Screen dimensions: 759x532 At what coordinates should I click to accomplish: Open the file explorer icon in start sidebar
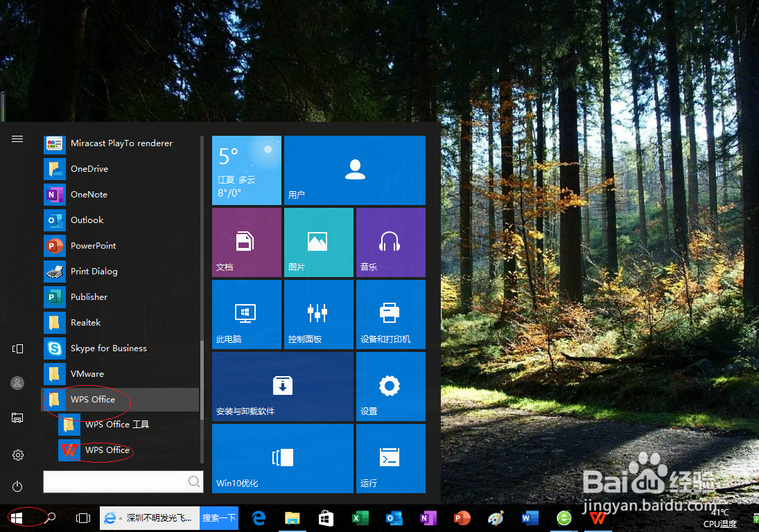tap(17, 418)
